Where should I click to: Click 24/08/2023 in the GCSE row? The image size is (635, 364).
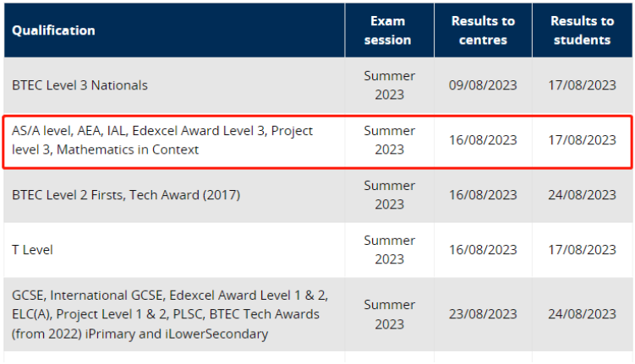click(x=582, y=314)
